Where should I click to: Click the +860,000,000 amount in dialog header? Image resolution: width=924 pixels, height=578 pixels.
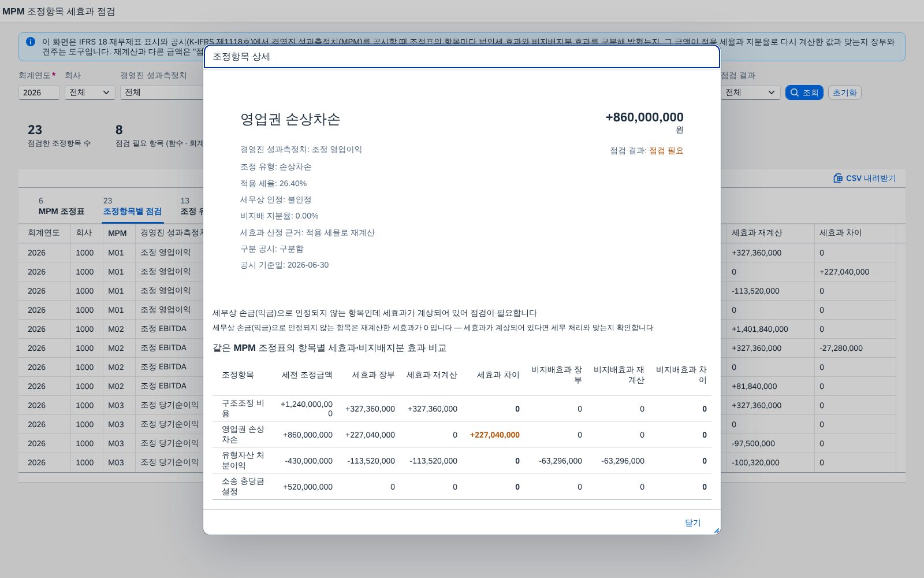pos(644,117)
